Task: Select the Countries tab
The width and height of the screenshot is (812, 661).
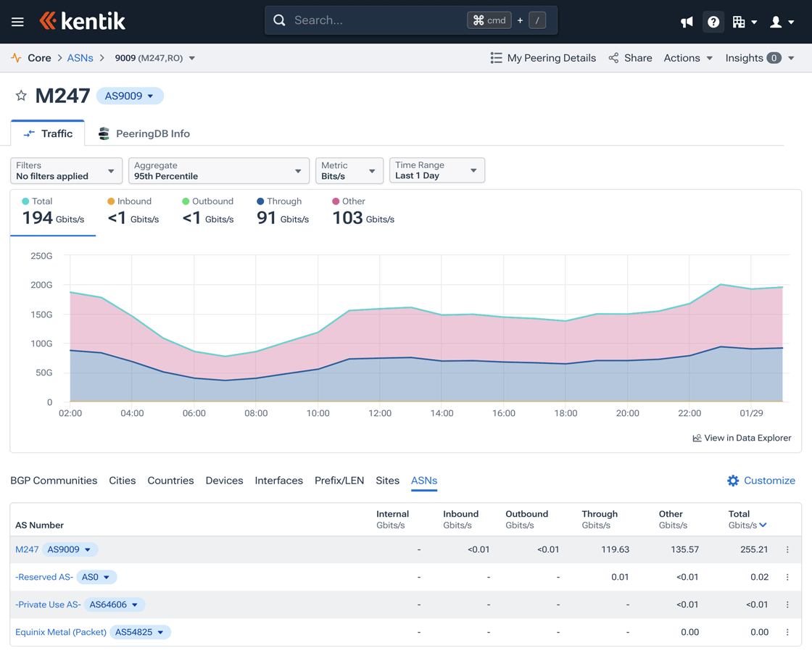Action: (170, 481)
